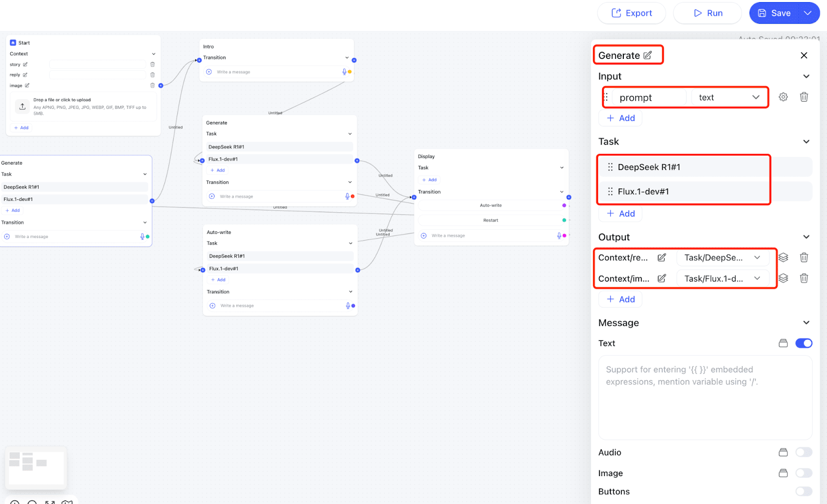
Task: Open storage icon next to Image message
Action: [783, 473]
